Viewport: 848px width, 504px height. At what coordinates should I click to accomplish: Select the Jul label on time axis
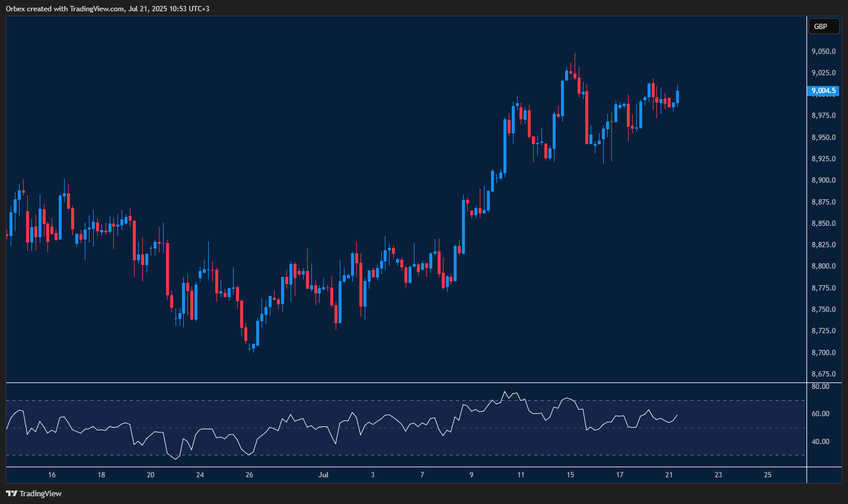[x=323, y=475]
